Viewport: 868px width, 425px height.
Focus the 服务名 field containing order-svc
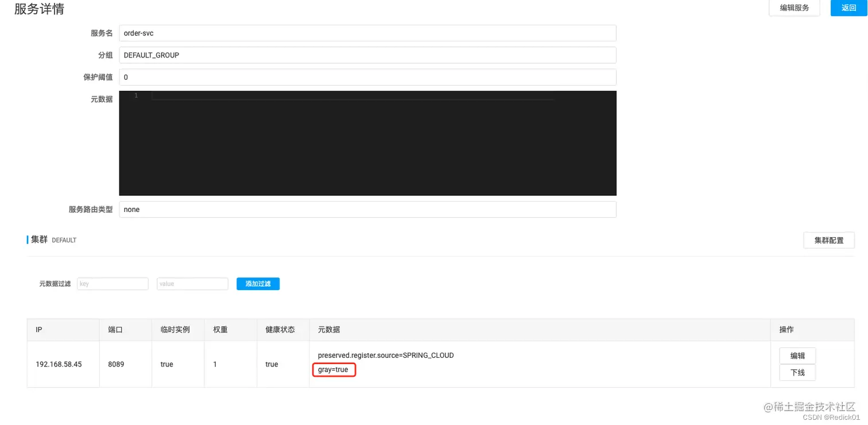pos(367,33)
